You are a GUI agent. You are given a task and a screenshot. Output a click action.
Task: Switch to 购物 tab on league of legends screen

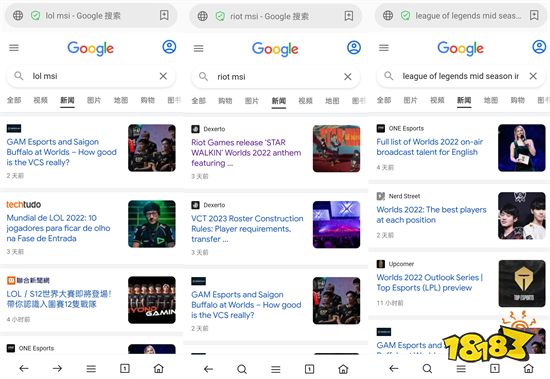point(517,100)
